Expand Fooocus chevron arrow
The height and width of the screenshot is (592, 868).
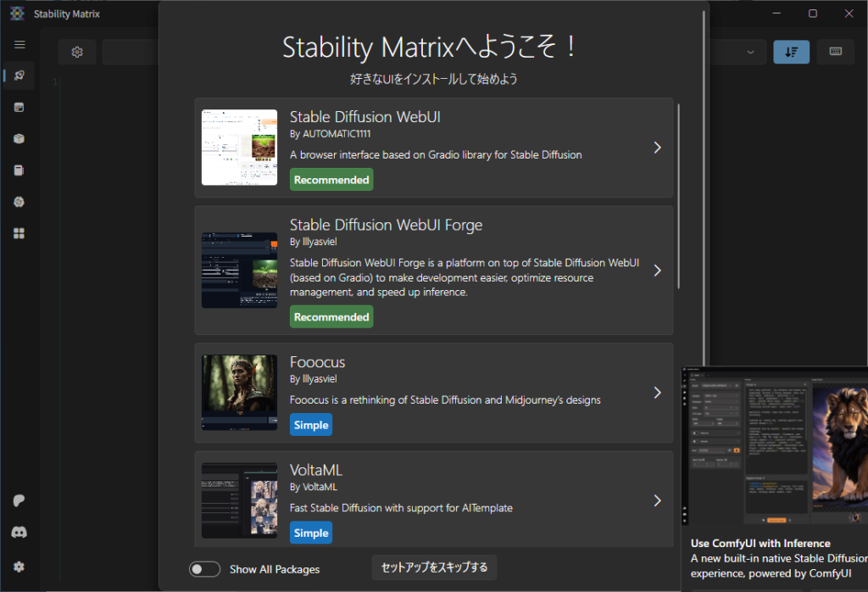point(657,393)
